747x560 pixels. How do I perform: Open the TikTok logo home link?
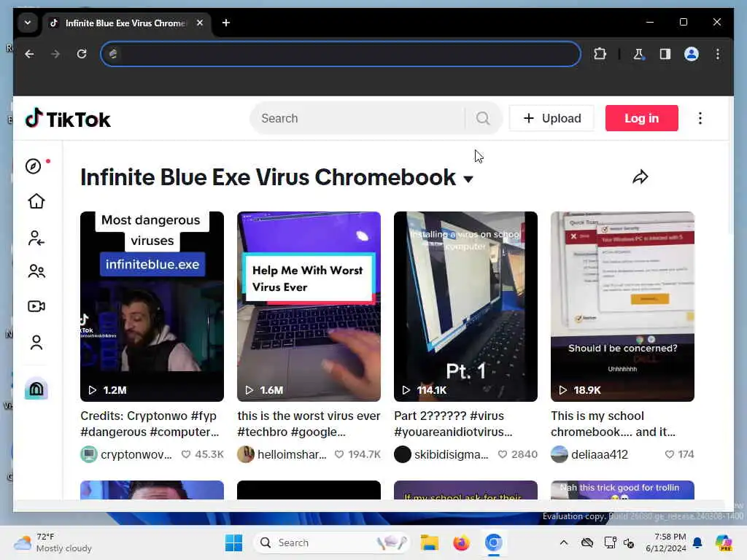tap(68, 119)
